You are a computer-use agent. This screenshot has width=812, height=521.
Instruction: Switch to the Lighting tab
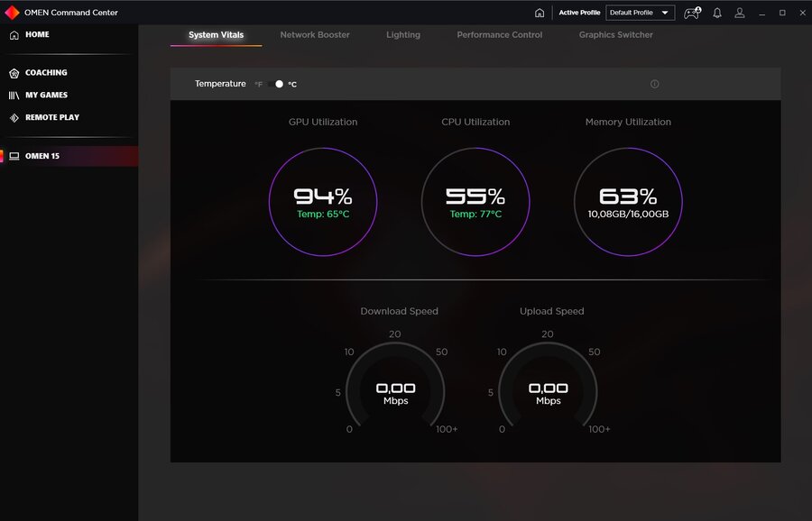coord(403,34)
